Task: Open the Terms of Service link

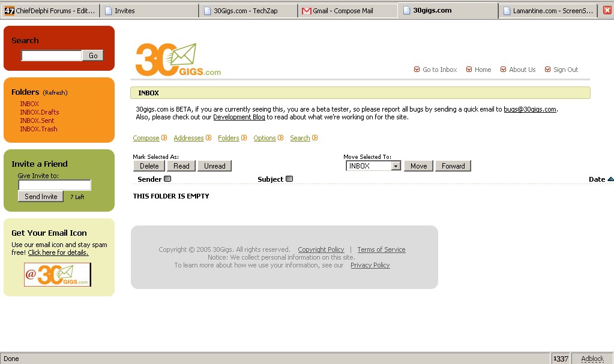Action: pos(381,249)
